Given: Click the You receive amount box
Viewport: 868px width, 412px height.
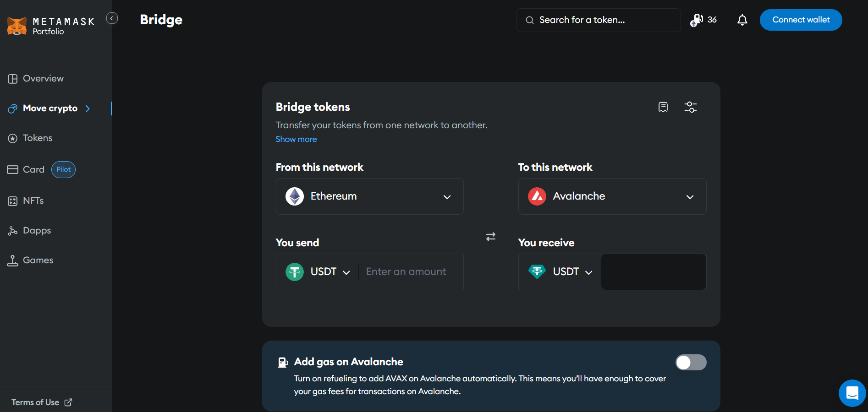Looking at the screenshot, I should point(654,272).
